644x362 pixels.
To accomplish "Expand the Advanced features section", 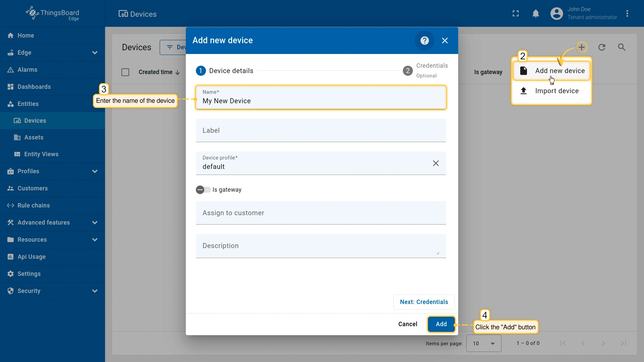I will pyautogui.click(x=95, y=223).
